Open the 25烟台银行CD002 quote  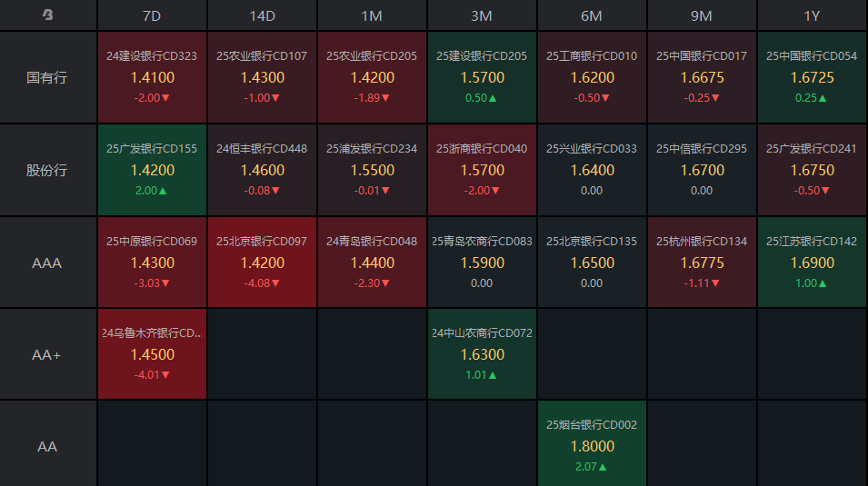pyautogui.click(x=592, y=446)
